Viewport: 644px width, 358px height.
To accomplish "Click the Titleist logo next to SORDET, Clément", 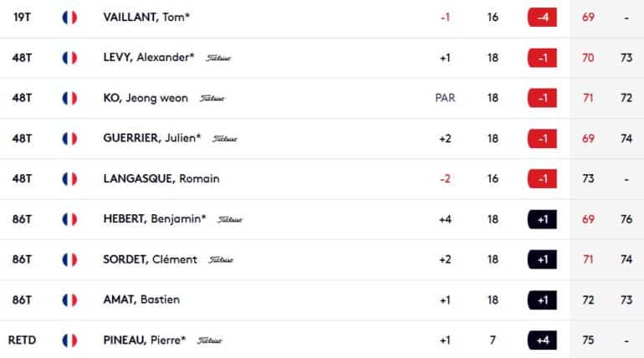I will tap(221, 260).
